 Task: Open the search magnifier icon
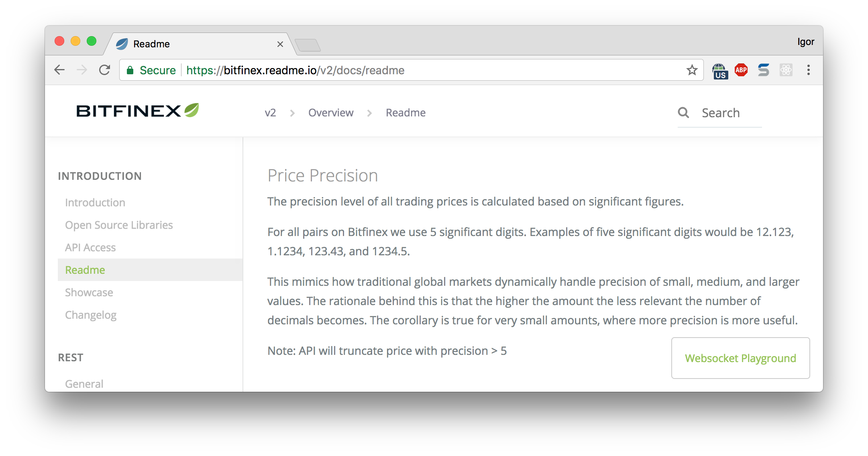coord(683,113)
